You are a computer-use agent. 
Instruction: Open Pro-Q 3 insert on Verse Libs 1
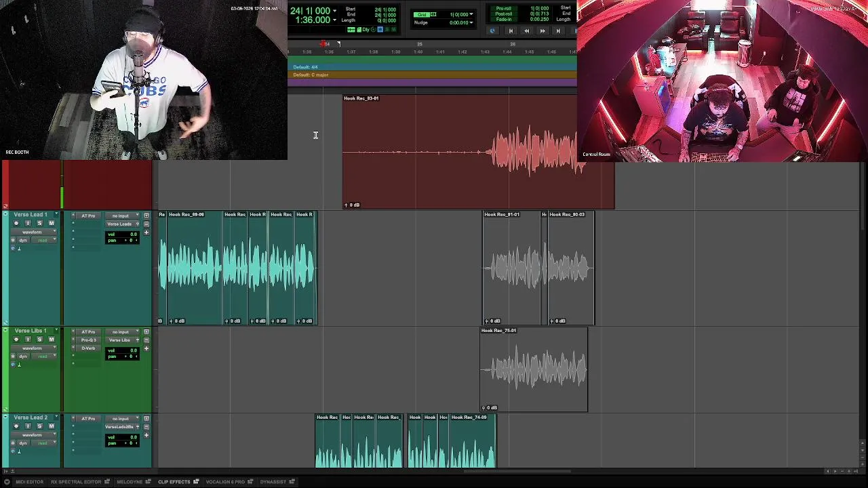tap(88, 340)
